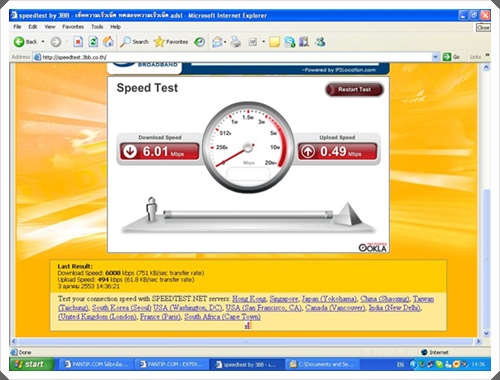Viewport: 500px width, 380px height.
Task: Open the Singapore server link
Action: 284,299
